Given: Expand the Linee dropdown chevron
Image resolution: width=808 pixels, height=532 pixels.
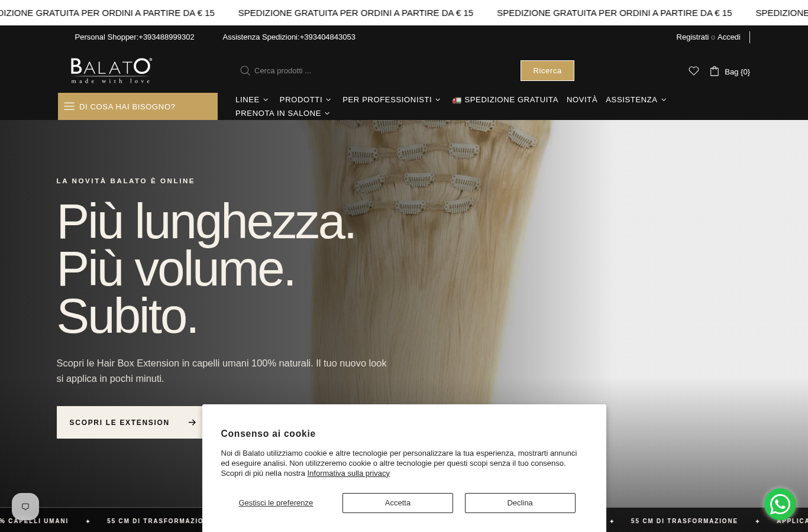Looking at the screenshot, I should (266, 100).
